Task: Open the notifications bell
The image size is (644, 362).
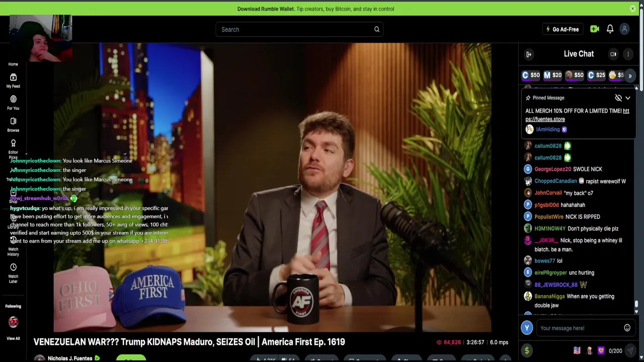Action: coord(610,29)
